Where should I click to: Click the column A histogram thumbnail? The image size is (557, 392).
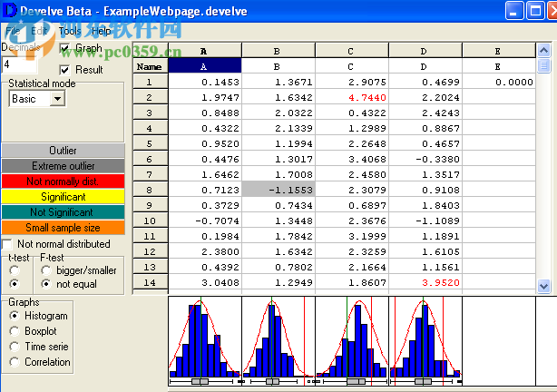(205, 339)
